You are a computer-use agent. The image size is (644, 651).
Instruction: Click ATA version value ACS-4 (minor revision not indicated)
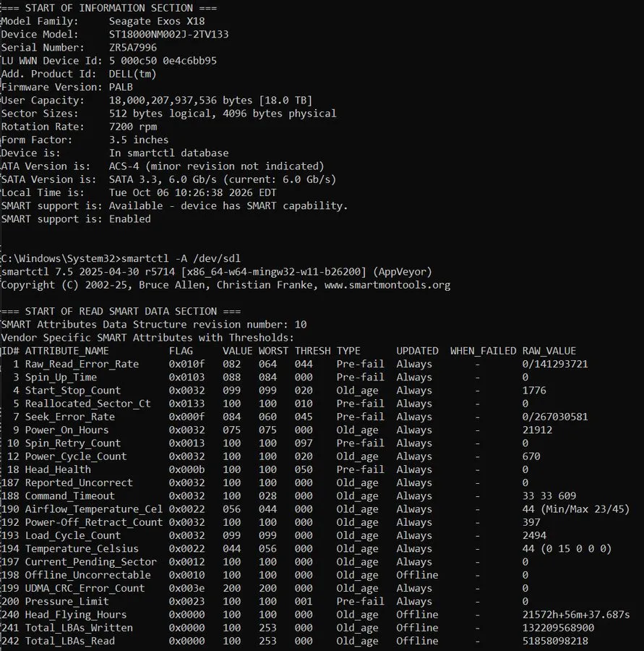(x=216, y=166)
